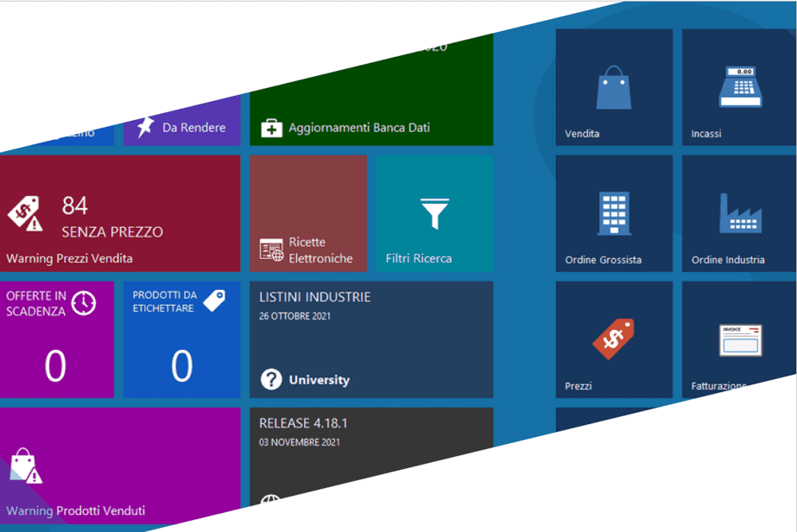Open the Vendita shopping bag tile
797x532 pixels.
coord(614,87)
